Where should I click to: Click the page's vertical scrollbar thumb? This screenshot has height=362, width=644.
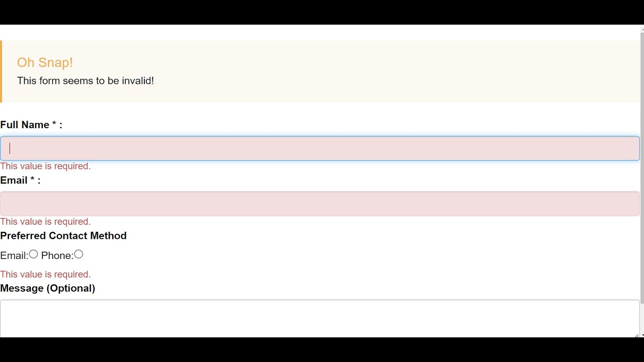(642, 166)
